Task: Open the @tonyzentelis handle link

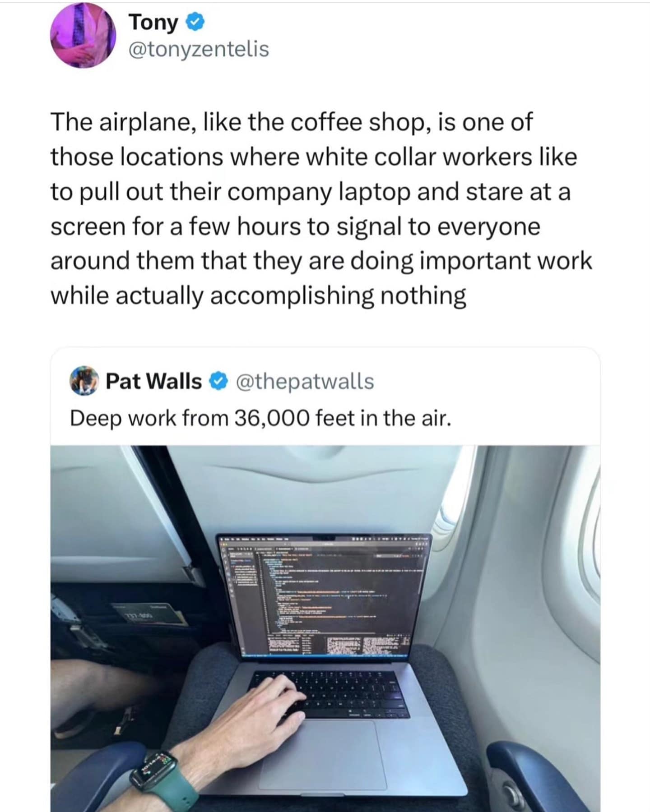Action: tap(199, 49)
